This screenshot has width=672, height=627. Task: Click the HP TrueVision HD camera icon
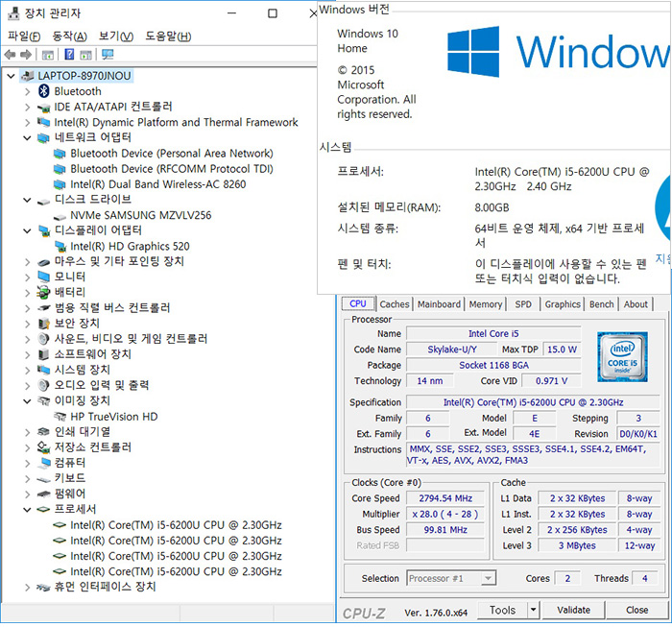[60, 417]
